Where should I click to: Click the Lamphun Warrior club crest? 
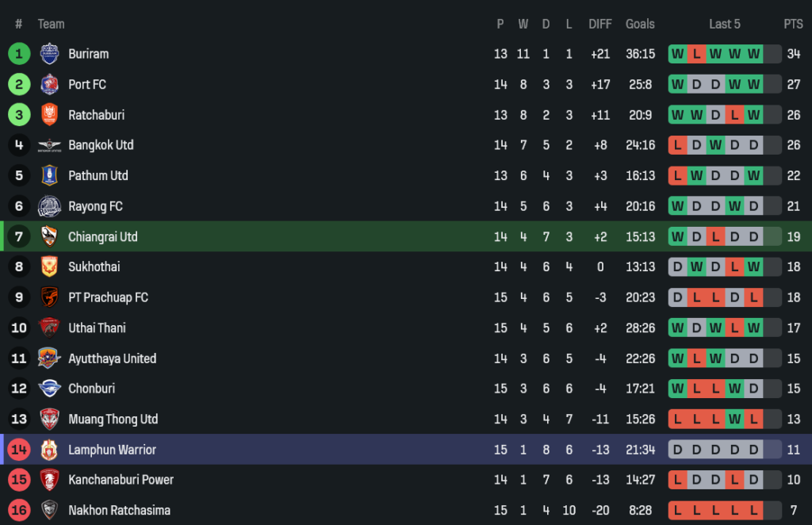(x=49, y=450)
